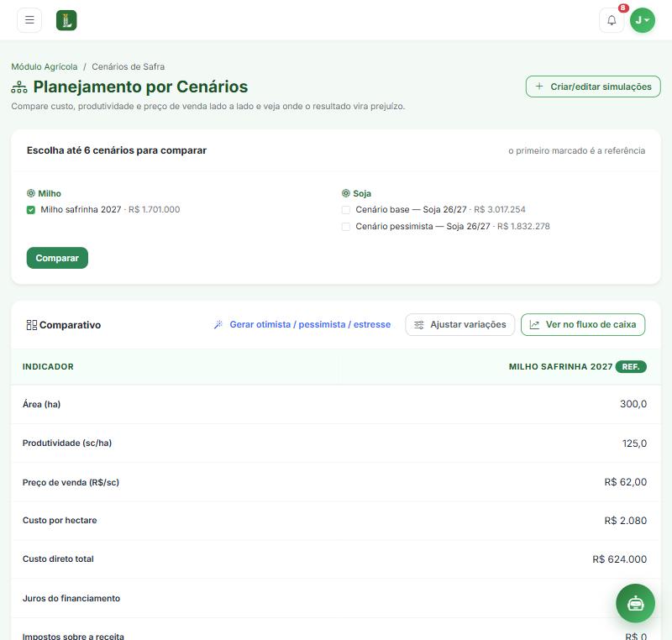Click the Comparativo grid icon
672x640 pixels.
(x=32, y=325)
